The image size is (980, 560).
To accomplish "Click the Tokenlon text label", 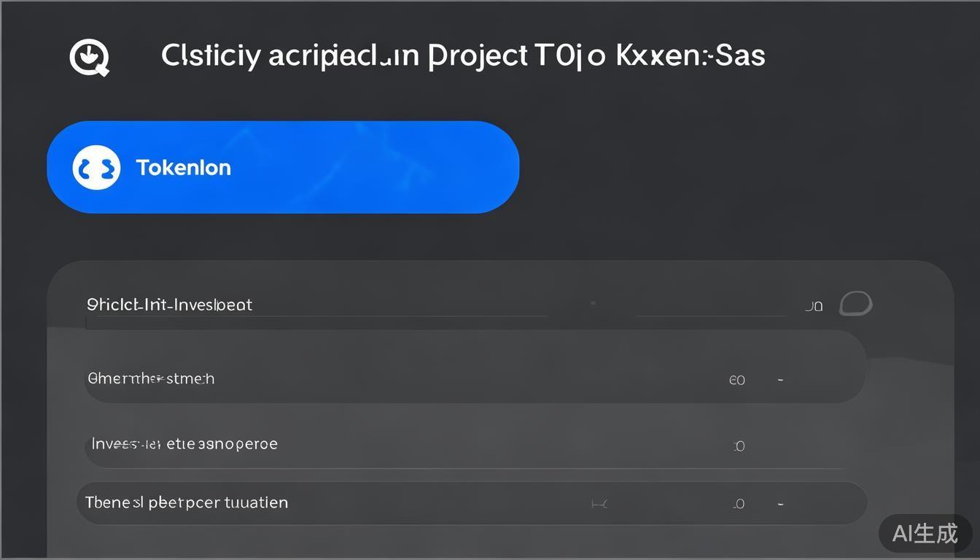I will coord(184,168).
